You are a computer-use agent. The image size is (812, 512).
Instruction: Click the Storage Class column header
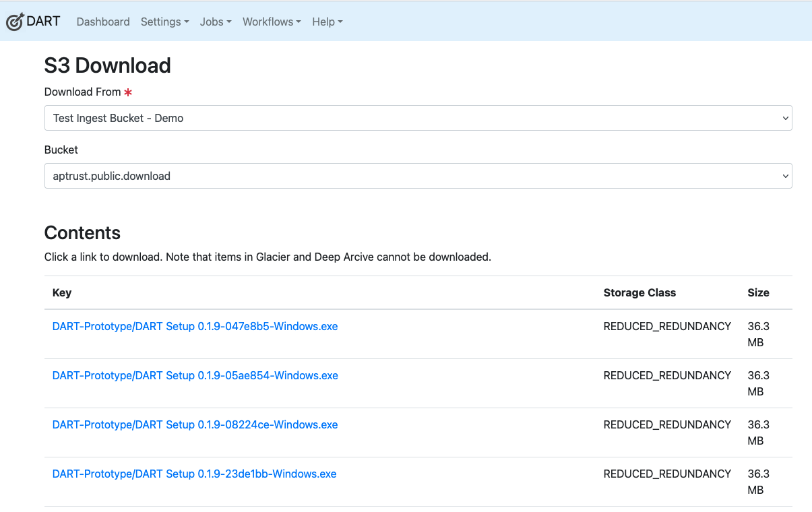[639, 292]
